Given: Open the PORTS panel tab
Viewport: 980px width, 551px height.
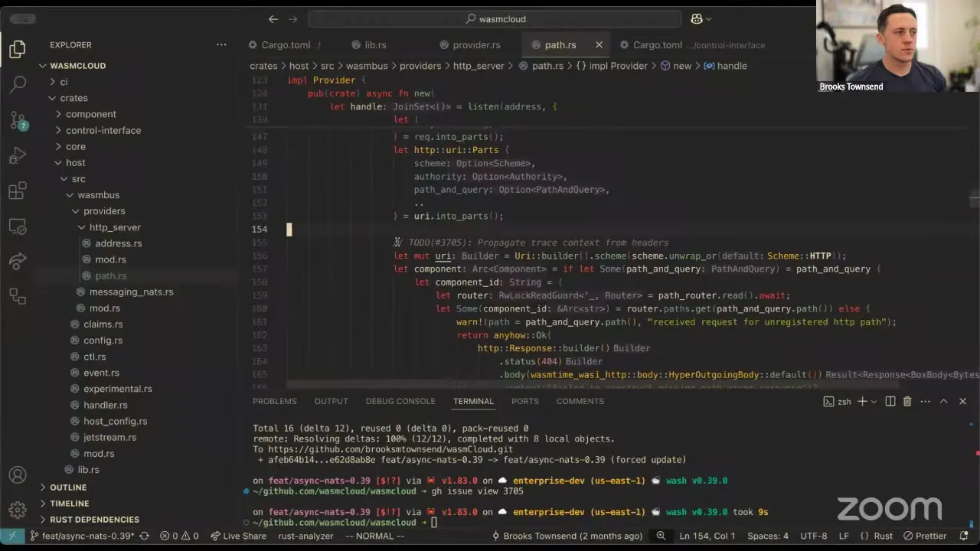Looking at the screenshot, I should tap(525, 401).
